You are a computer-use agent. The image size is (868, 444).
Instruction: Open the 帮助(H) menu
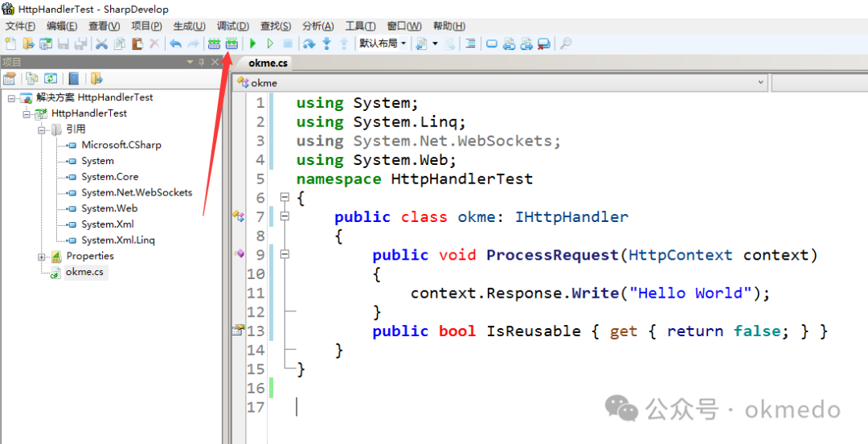point(449,26)
